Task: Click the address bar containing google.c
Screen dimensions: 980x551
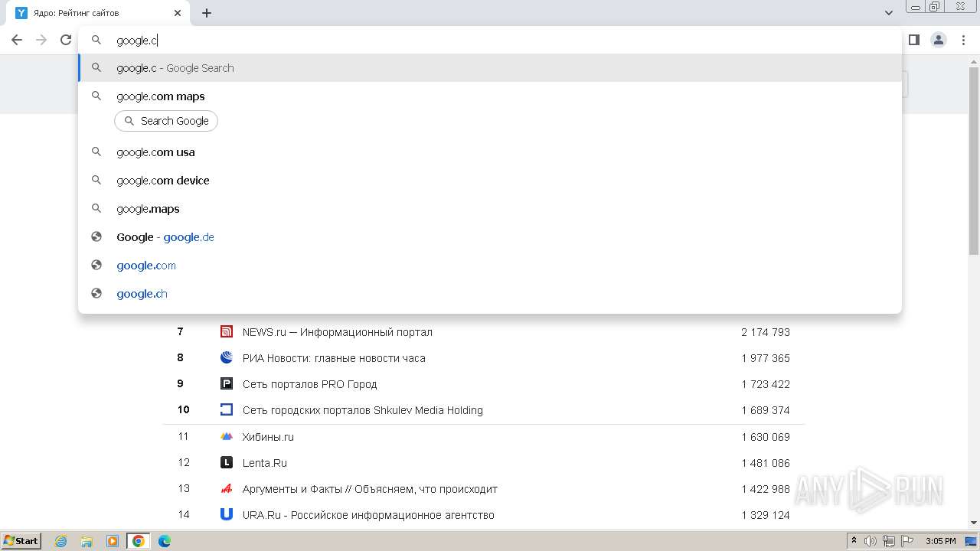Action: [490, 40]
